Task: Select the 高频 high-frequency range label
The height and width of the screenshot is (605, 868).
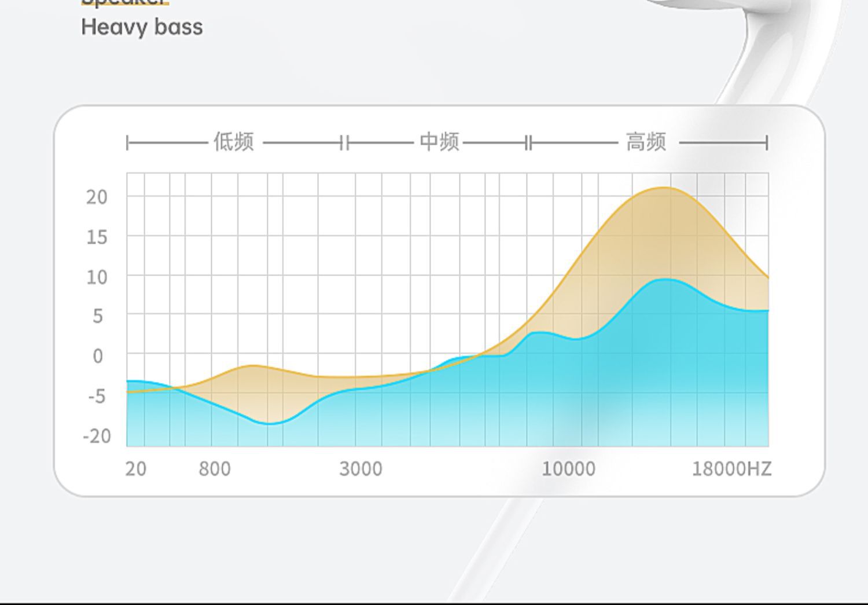Action: (646, 142)
